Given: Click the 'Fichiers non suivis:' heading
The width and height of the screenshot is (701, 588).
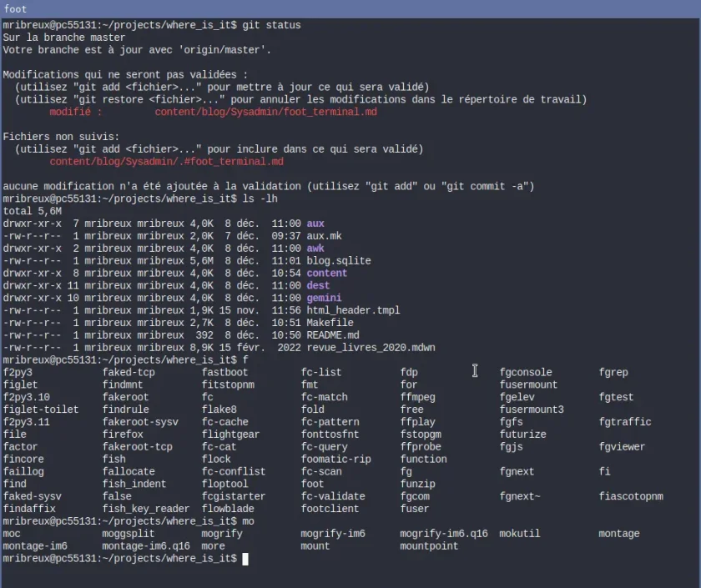Looking at the screenshot, I should click(x=61, y=137).
